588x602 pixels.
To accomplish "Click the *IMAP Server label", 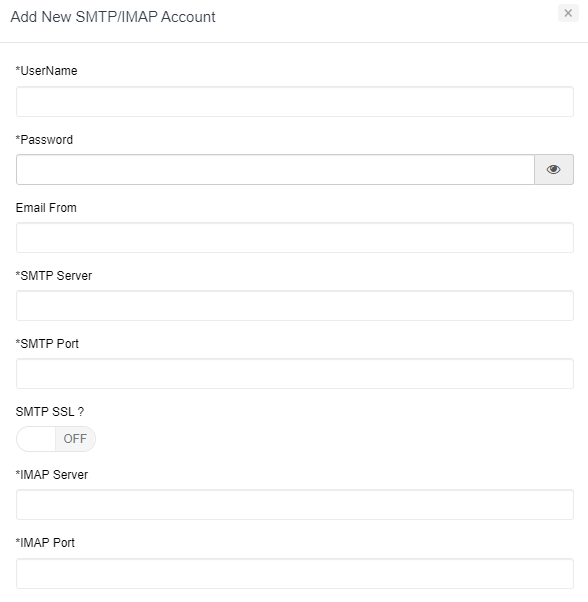I will (52, 475).
